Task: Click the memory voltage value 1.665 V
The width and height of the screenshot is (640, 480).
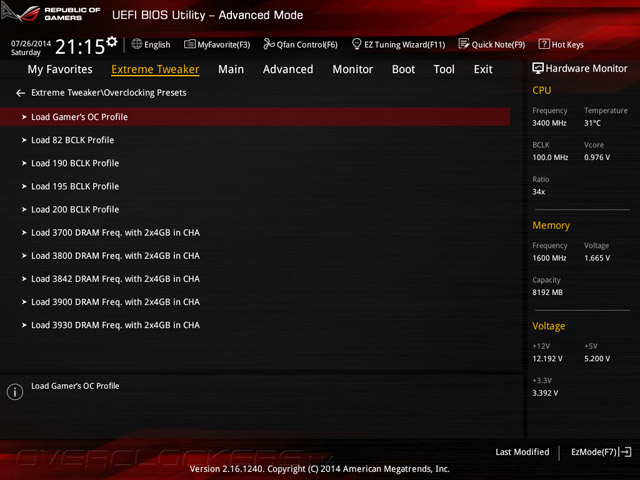Action: point(597,258)
